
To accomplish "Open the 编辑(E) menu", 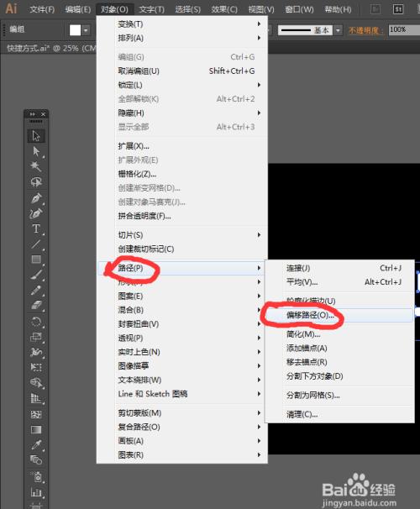I will 78,9.
